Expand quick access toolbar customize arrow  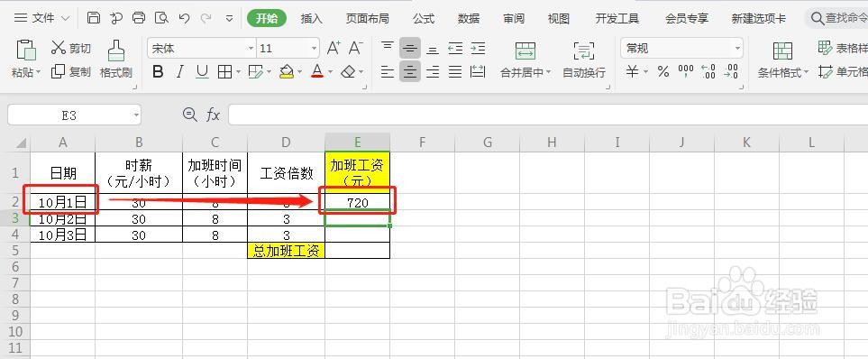[x=229, y=18]
